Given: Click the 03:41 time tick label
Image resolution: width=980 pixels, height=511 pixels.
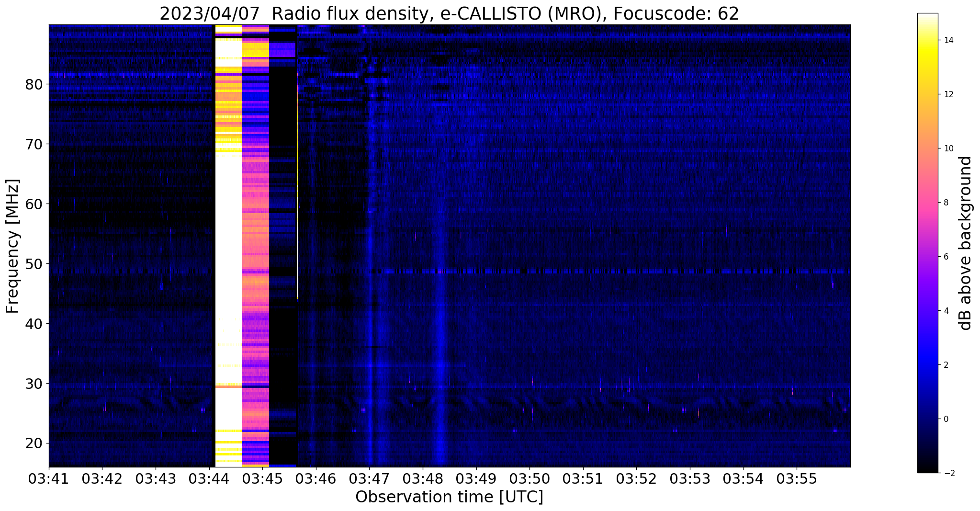Looking at the screenshot, I should click(x=48, y=479).
